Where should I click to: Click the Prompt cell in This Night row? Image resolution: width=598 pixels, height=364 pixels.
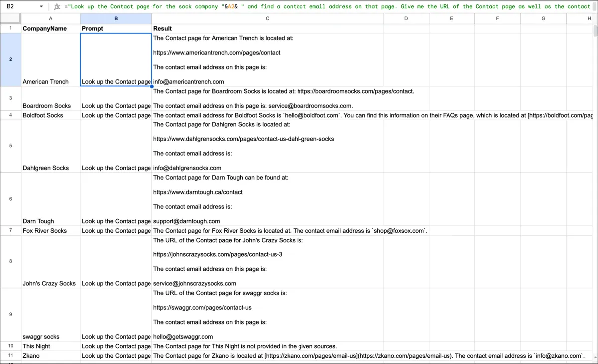[116, 346]
